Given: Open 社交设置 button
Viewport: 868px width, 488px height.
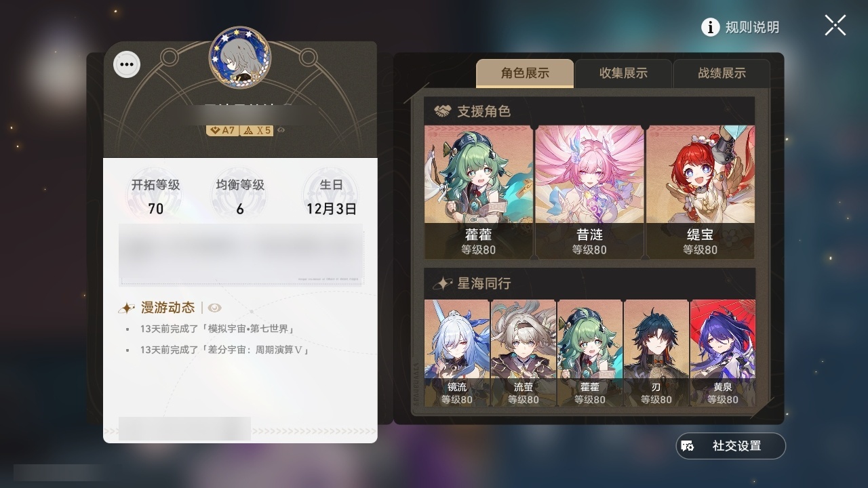Looking at the screenshot, I should pyautogui.click(x=731, y=446).
